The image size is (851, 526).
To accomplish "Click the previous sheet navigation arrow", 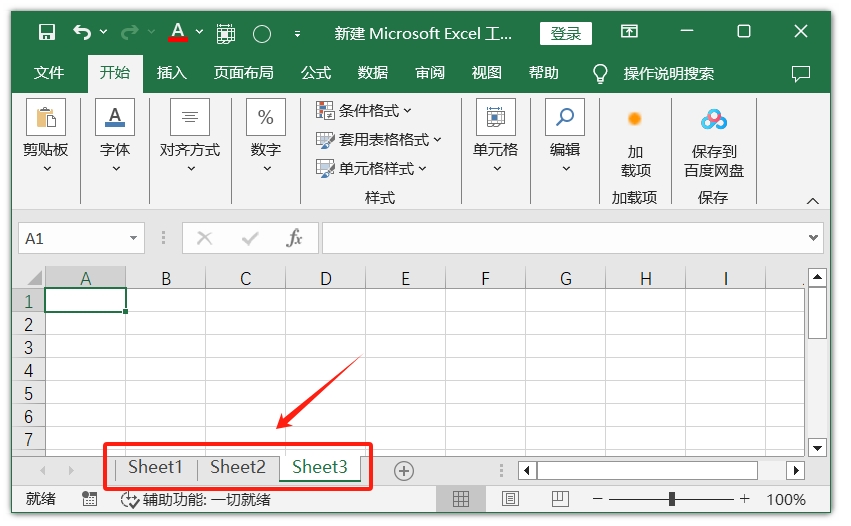I will 42,470.
